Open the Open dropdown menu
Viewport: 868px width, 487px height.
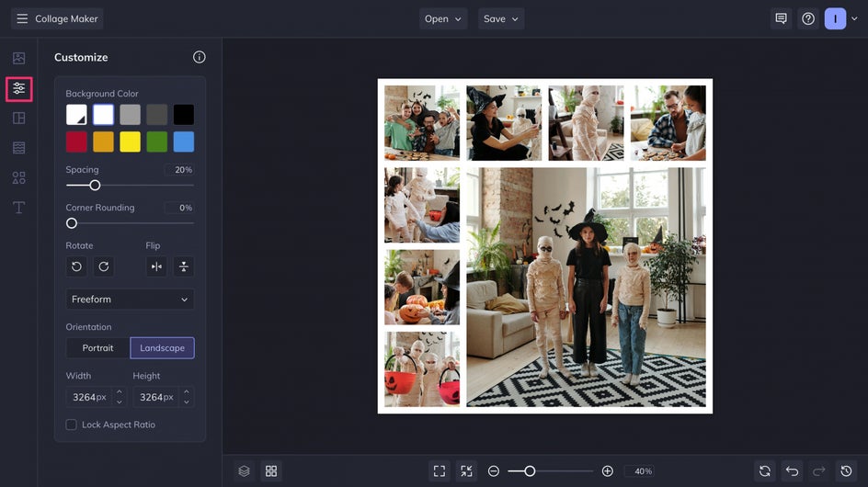(x=443, y=18)
